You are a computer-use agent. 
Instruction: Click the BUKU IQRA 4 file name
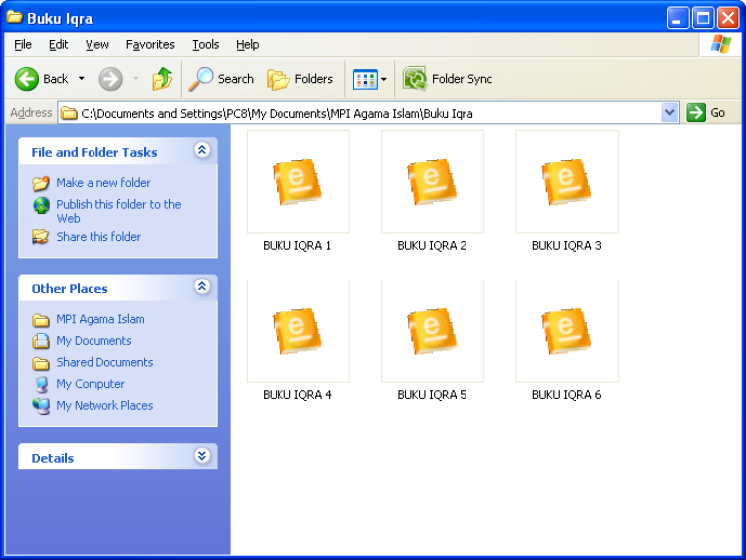coord(297,395)
